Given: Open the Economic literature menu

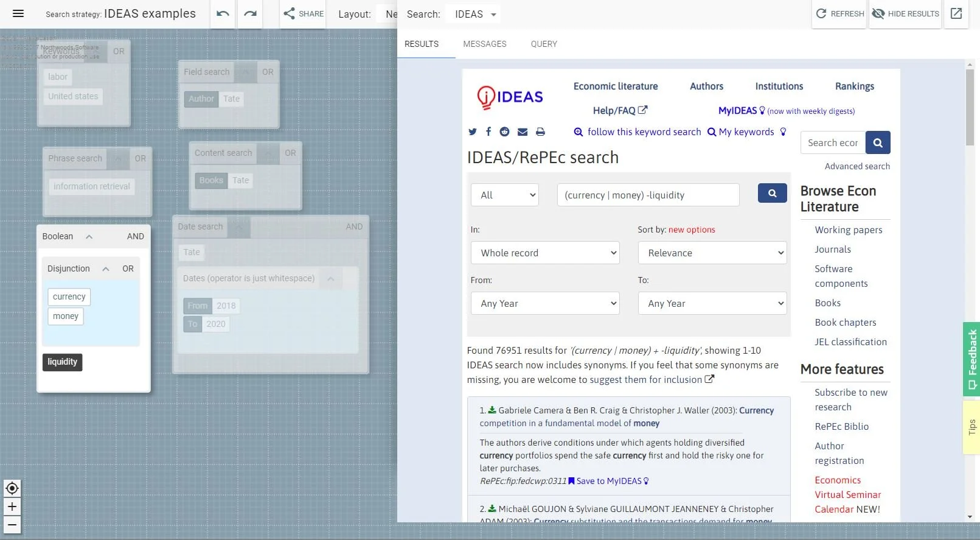Looking at the screenshot, I should point(616,86).
